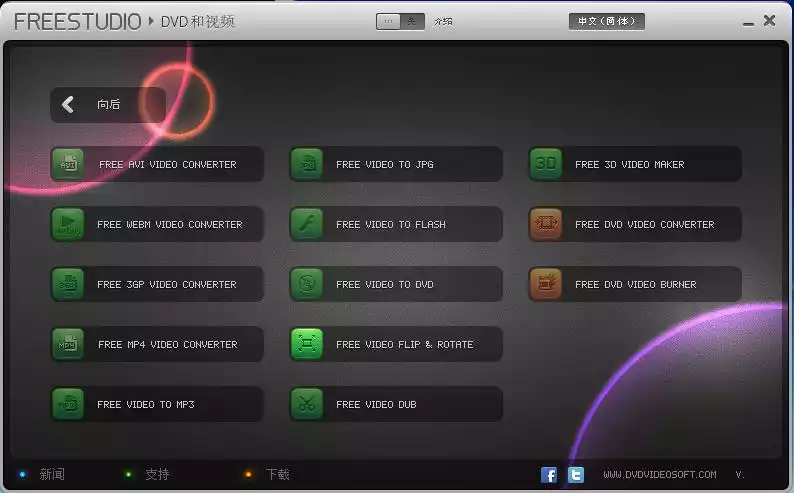Image resolution: width=794 pixels, height=493 pixels.
Task: Click the Free AVI Video Converter icon
Action: coord(68,164)
